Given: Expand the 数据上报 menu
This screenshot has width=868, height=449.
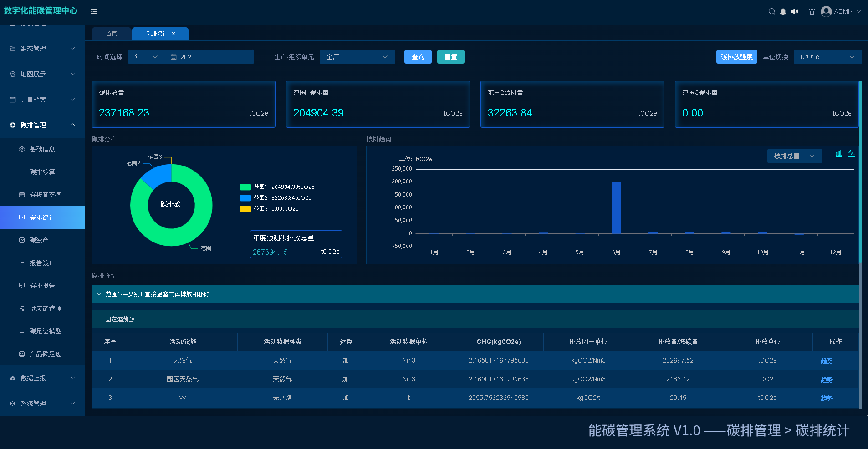Looking at the screenshot, I should pos(42,378).
